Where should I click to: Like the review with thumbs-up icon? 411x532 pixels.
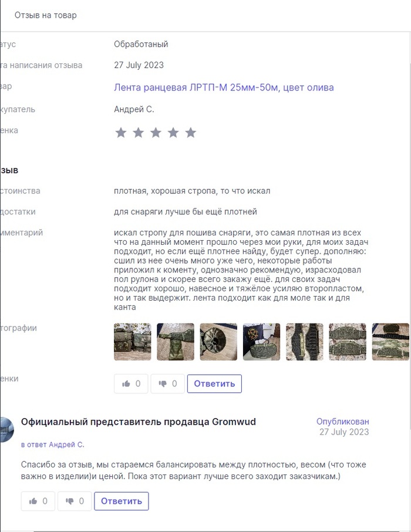(131, 383)
